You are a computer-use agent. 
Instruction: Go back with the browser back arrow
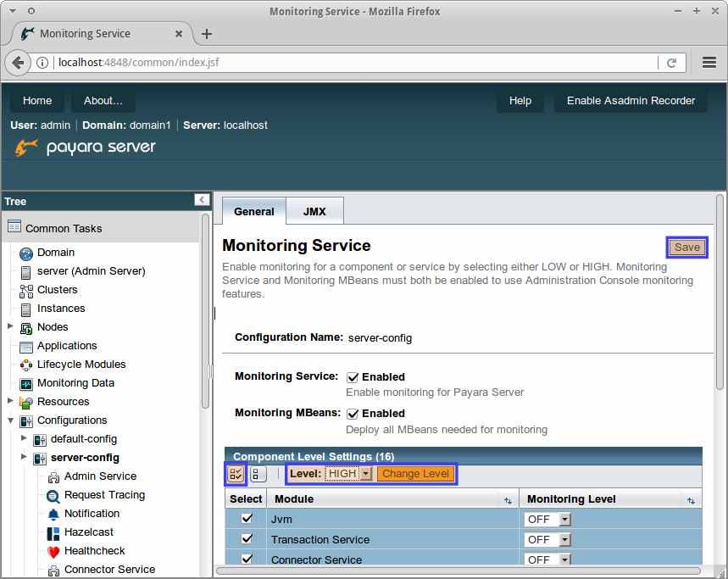[x=18, y=63]
